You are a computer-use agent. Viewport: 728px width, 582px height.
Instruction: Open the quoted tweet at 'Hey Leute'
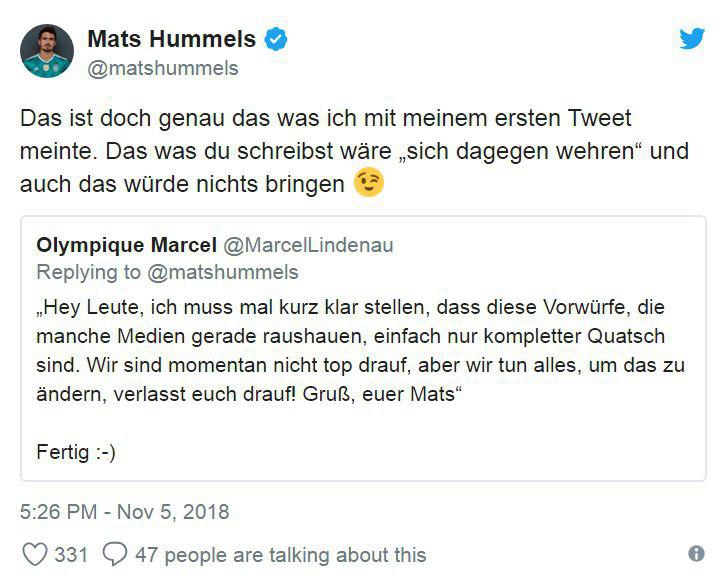[80, 307]
